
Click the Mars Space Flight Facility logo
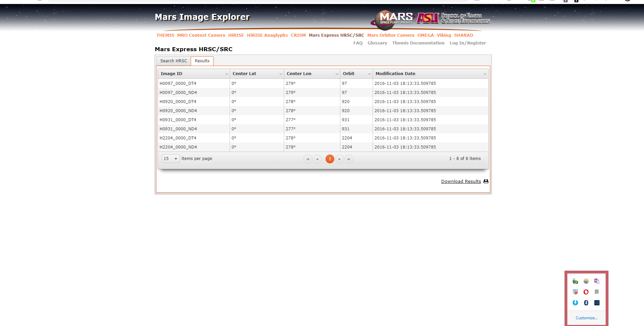pos(392,20)
